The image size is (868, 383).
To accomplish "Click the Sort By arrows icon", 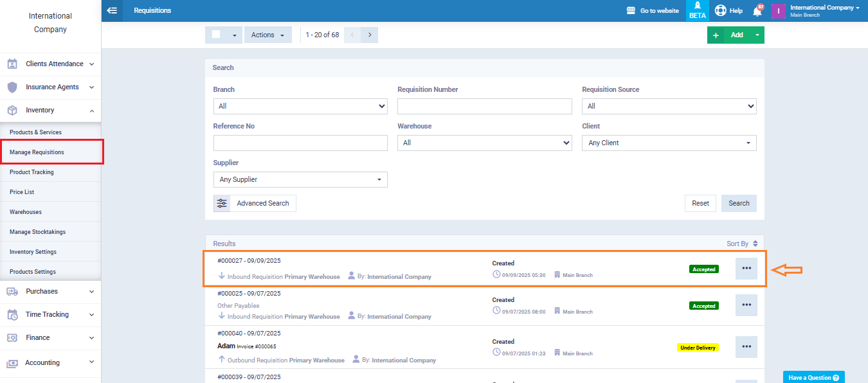I will tap(755, 244).
